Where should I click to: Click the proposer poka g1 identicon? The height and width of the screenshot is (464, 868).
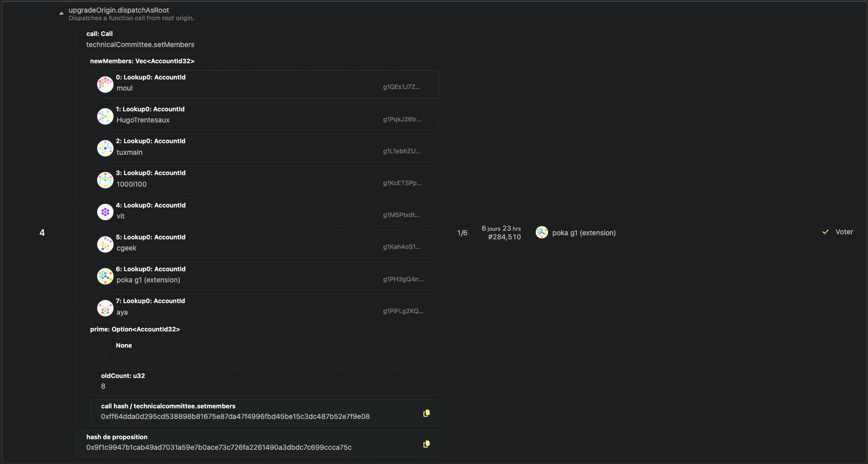point(542,232)
